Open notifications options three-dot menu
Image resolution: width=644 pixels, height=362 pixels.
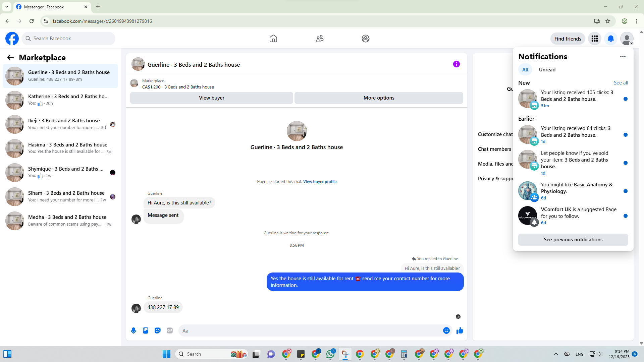tap(623, 57)
